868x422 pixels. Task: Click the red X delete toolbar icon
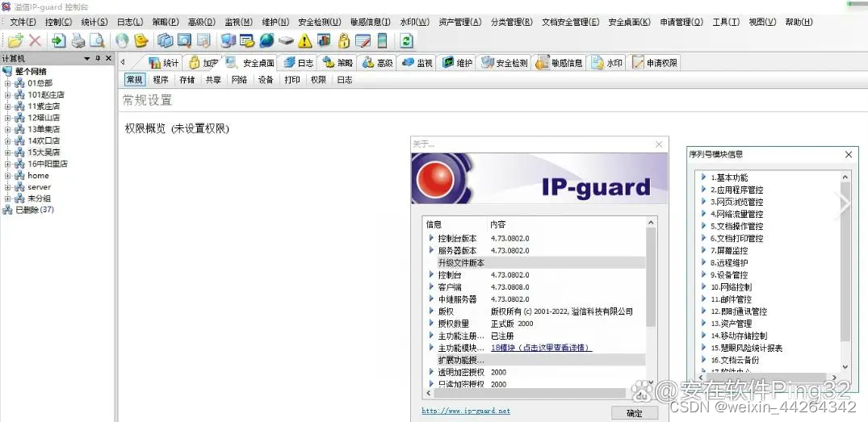coord(35,40)
